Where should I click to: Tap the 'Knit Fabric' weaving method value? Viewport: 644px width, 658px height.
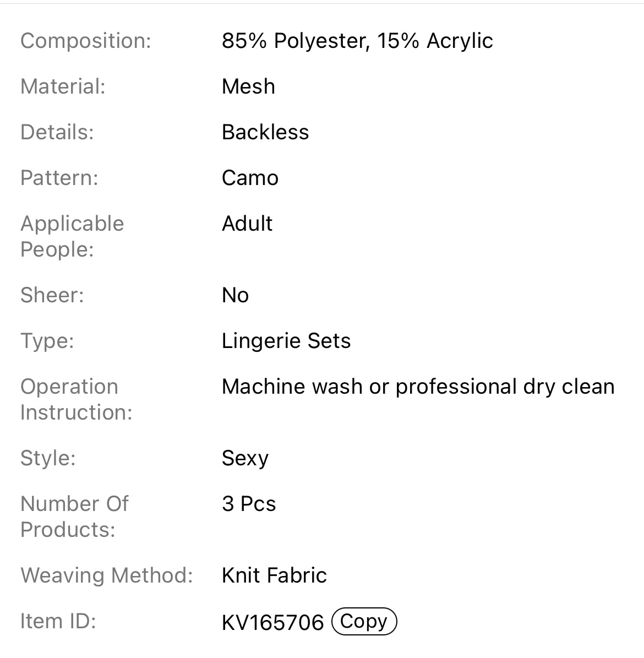pos(274,575)
